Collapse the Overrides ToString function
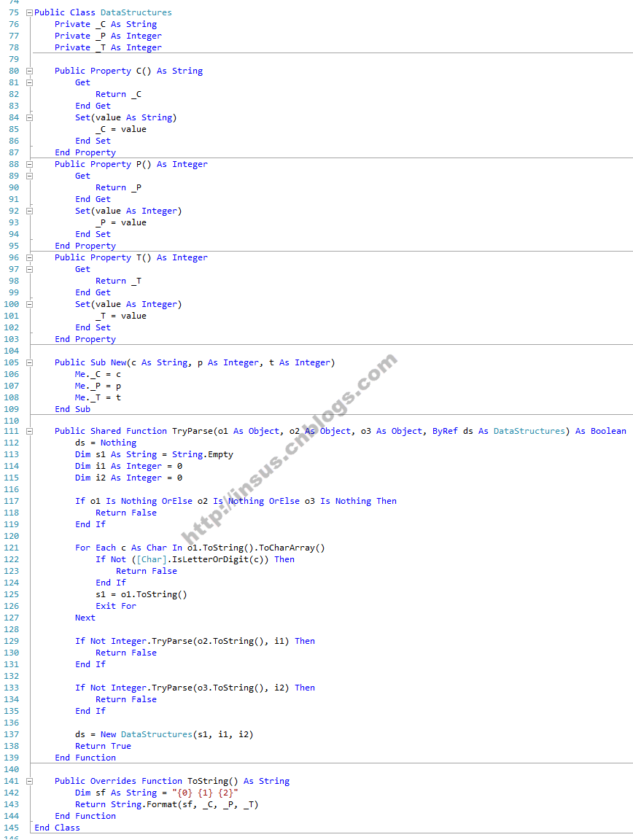Image resolution: width=633 pixels, height=840 pixels. tap(29, 782)
